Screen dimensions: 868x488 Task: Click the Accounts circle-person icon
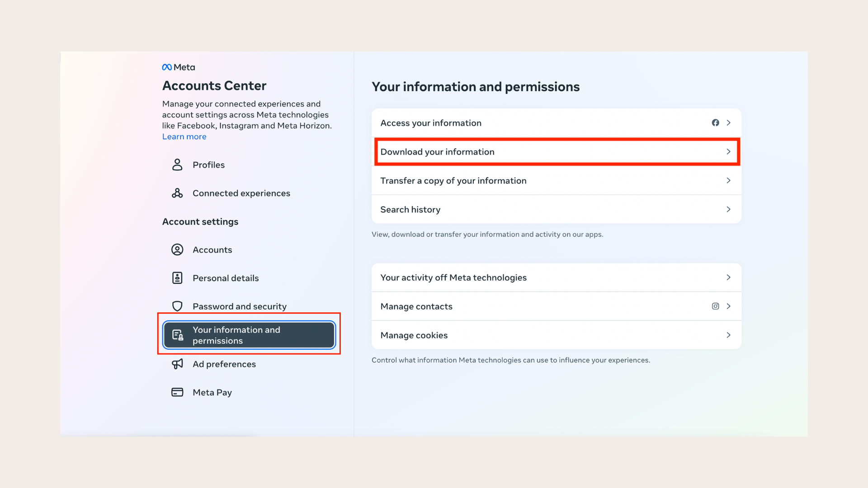click(177, 249)
